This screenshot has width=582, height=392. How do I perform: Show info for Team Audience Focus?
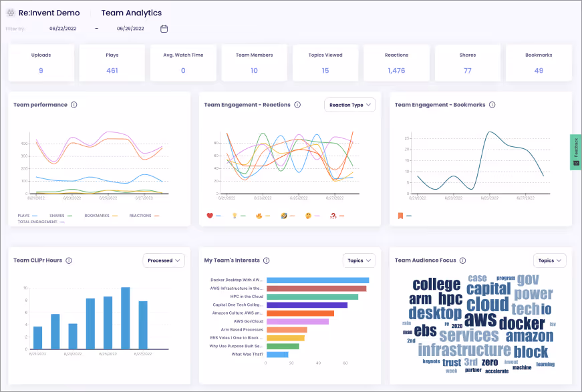[x=462, y=260]
